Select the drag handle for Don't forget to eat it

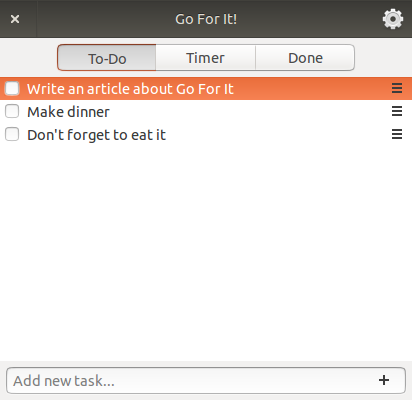(x=397, y=134)
